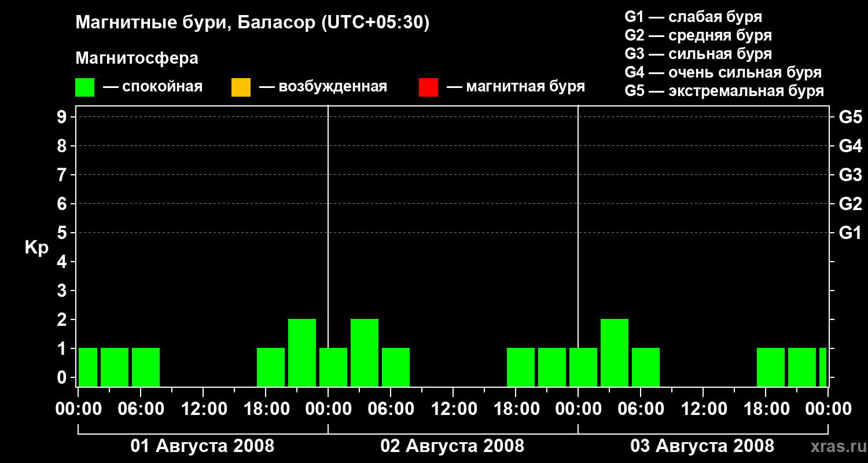This screenshot has height=463, width=868.
Task: Click the Магнитосфера heading
Action: (x=137, y=58)
